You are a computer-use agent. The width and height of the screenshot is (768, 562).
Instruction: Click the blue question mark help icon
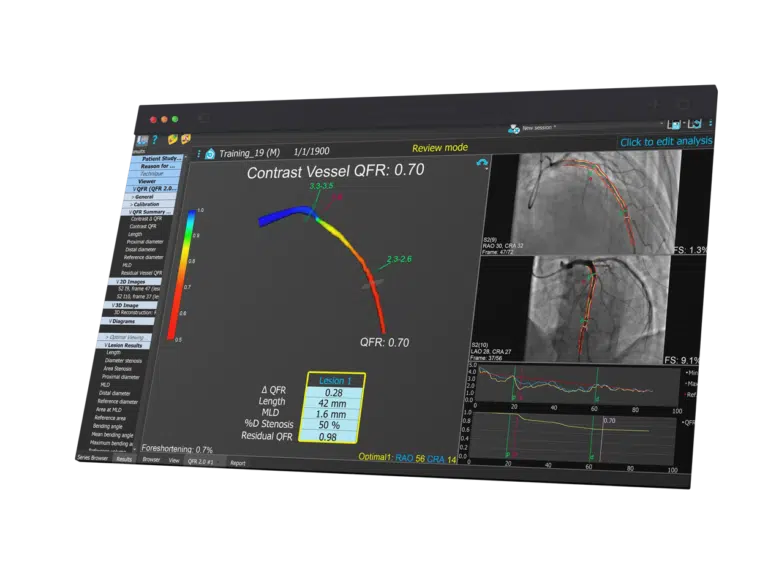155,140
